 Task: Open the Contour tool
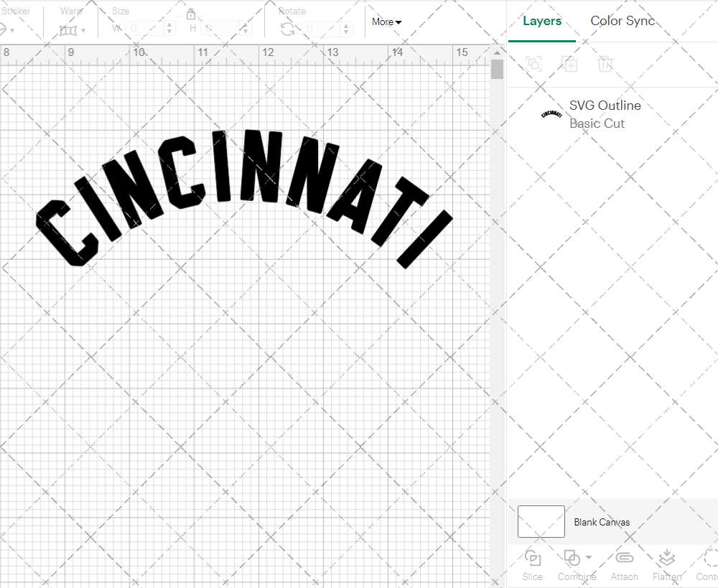707,566
